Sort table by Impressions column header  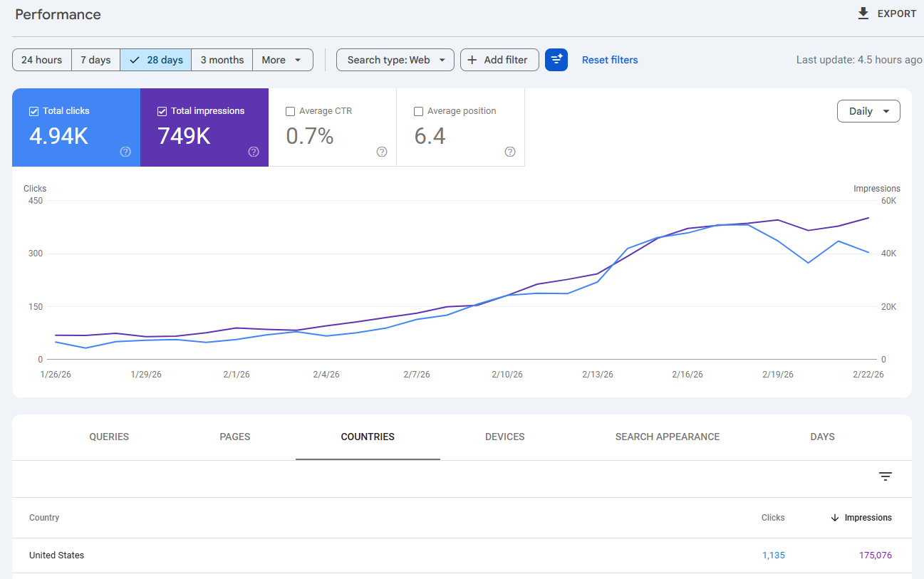click(x=867, y=518)
